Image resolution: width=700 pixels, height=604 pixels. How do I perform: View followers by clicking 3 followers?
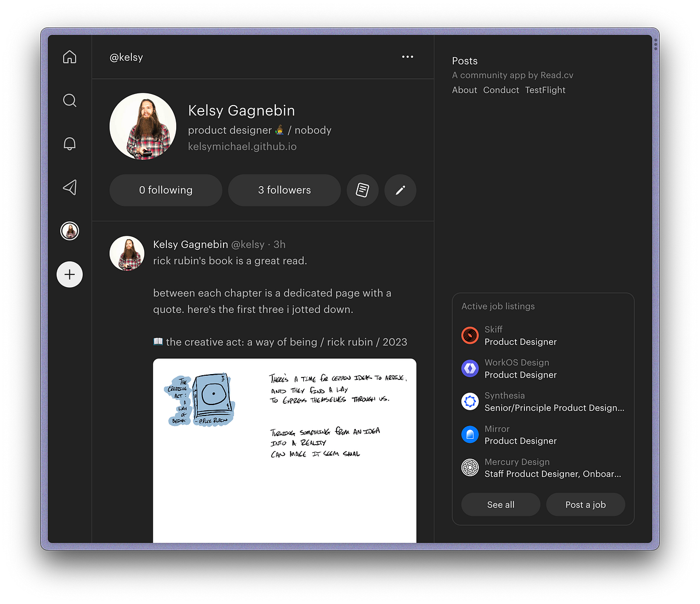click(284, 190)
